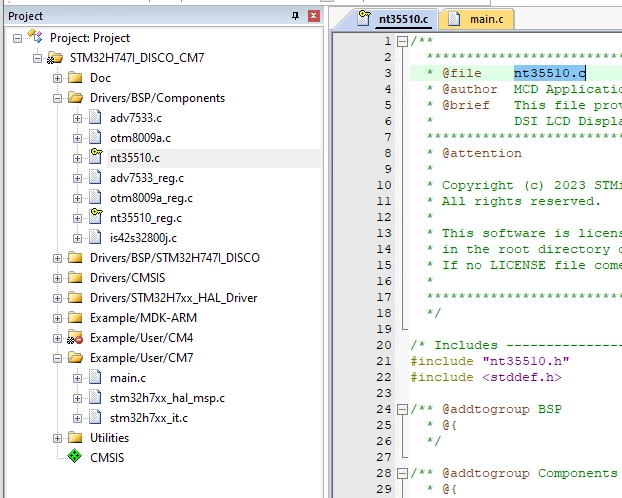
Task: Switch to the main.c editor tab
Action: (477, 19)
